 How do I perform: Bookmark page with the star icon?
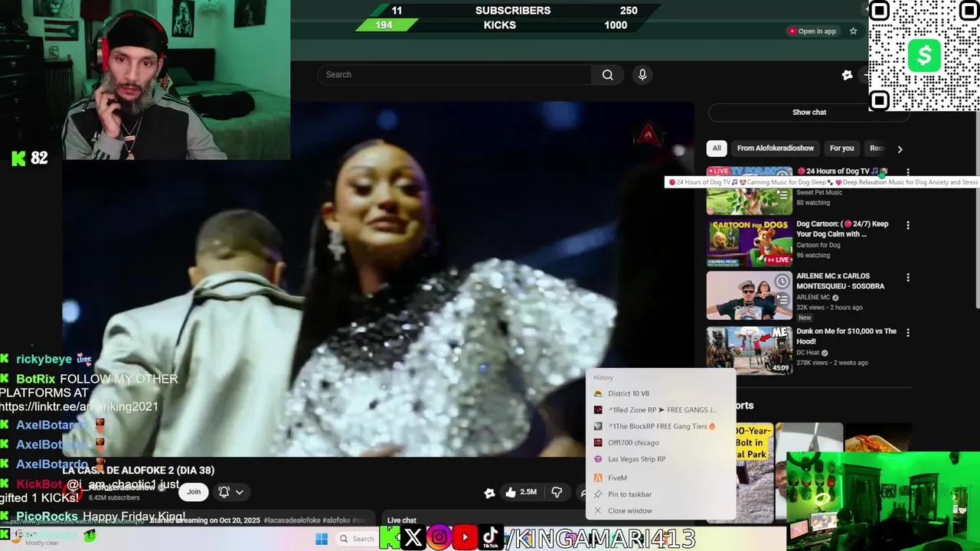tap(853, 31)
